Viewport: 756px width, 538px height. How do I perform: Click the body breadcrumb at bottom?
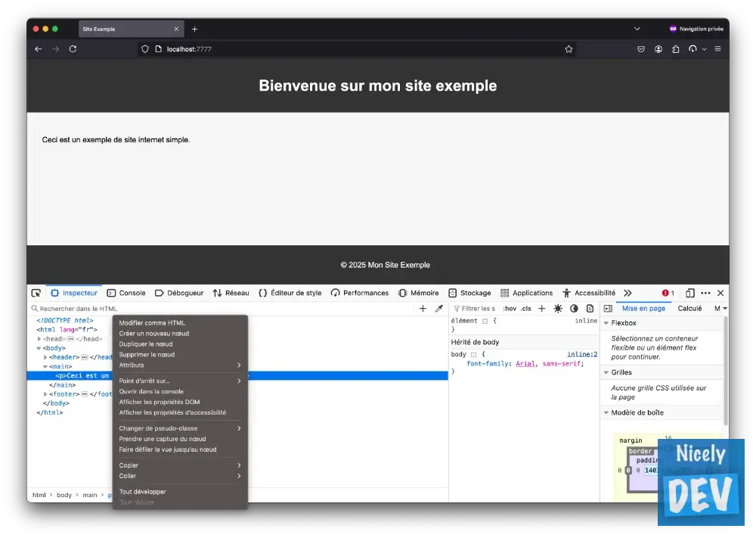click(x=64, y=495)
